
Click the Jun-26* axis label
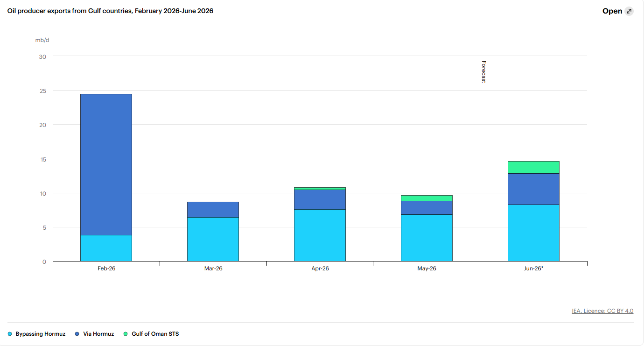point(533,268)
